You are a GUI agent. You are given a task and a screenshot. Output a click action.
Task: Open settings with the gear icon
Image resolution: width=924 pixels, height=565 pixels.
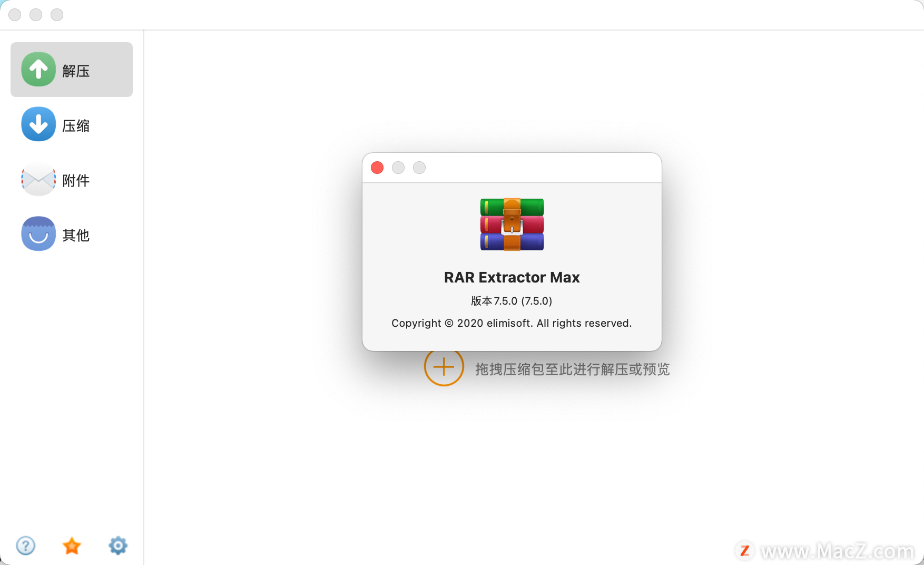[118, 545]
